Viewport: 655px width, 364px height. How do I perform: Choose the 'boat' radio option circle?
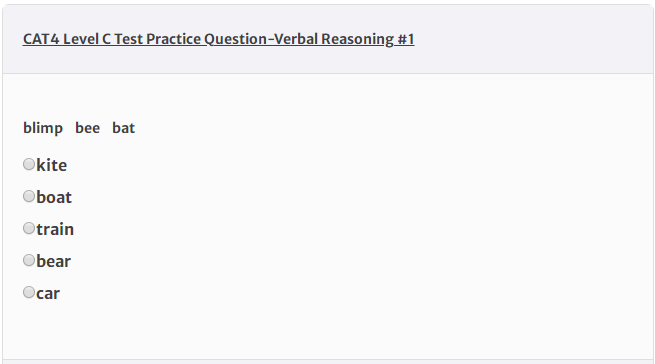coord(29,196)
